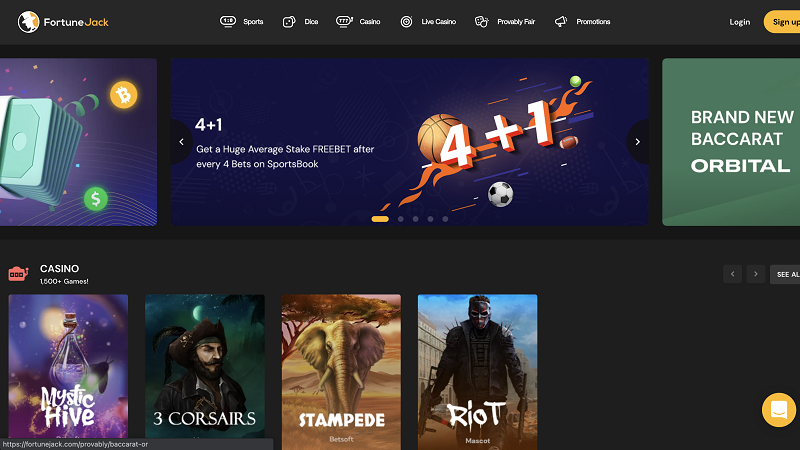Open Provably Fair page
Screen dimensions: 800x450
pos(516,21)
